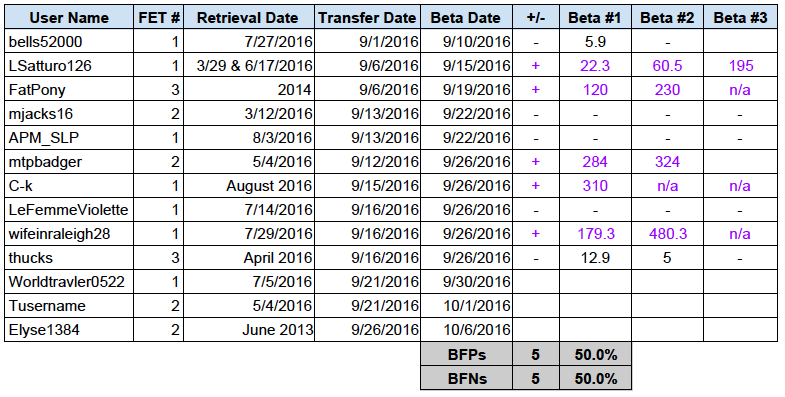Click the LeFemmeViolette name cell
The image size is (785, 397).
coord(69,210)
